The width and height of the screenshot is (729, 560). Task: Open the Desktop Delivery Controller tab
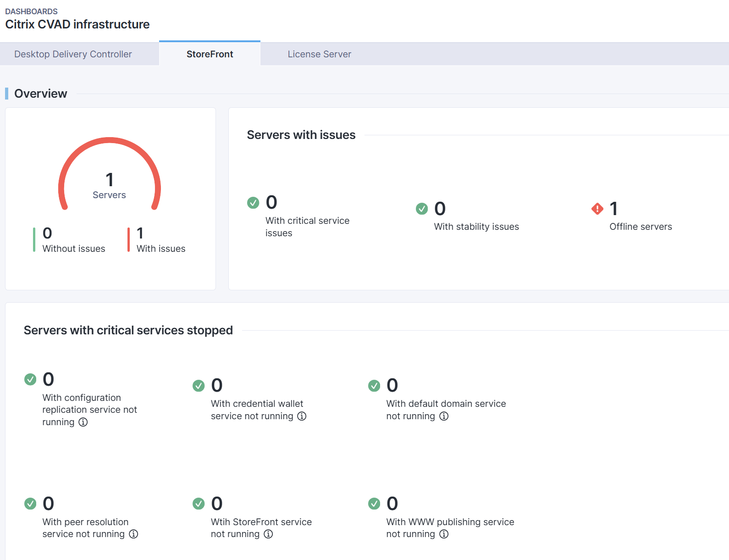(73, 54)
